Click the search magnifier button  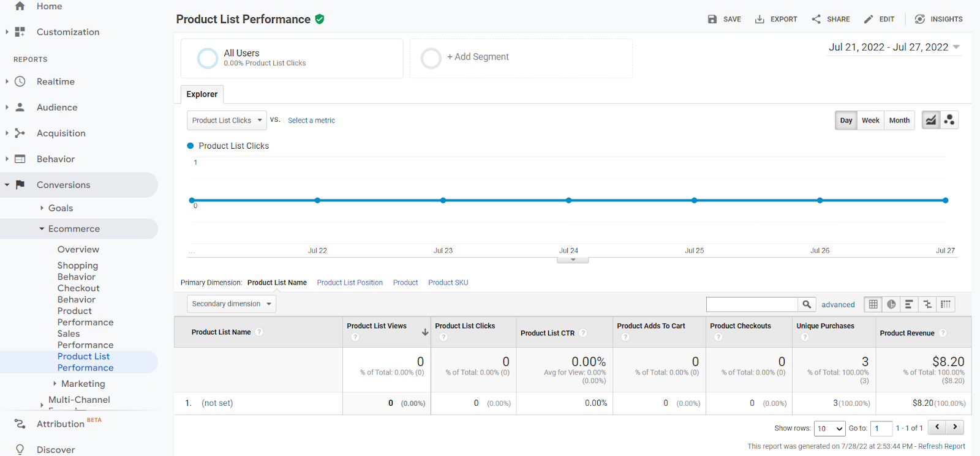(807, 304)
